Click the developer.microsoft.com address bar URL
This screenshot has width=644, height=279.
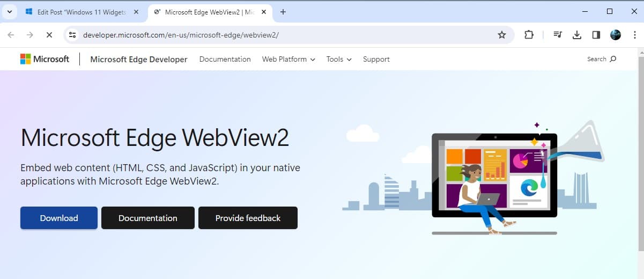pyautogui.click(x=181, y=35)
